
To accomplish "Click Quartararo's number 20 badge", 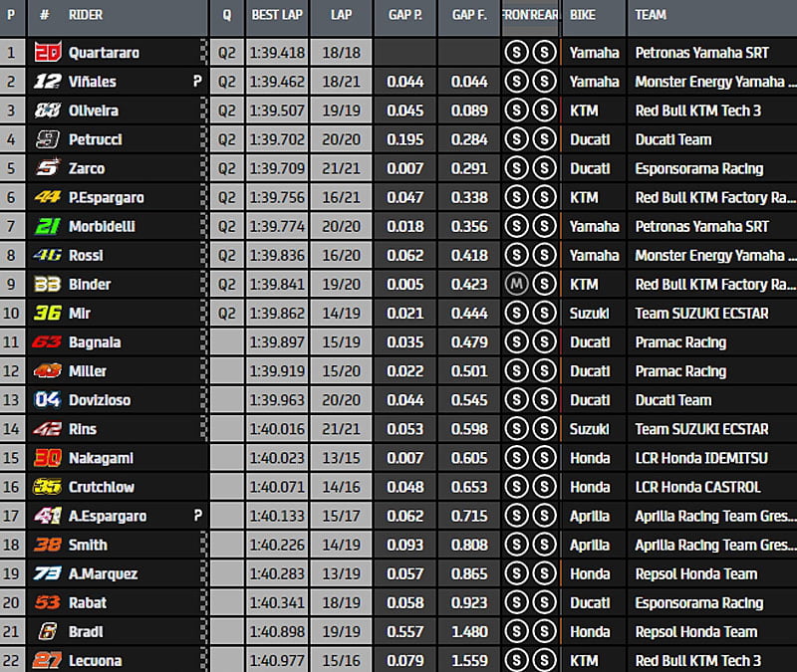I will pyautogui.click(x=48, y=52).
